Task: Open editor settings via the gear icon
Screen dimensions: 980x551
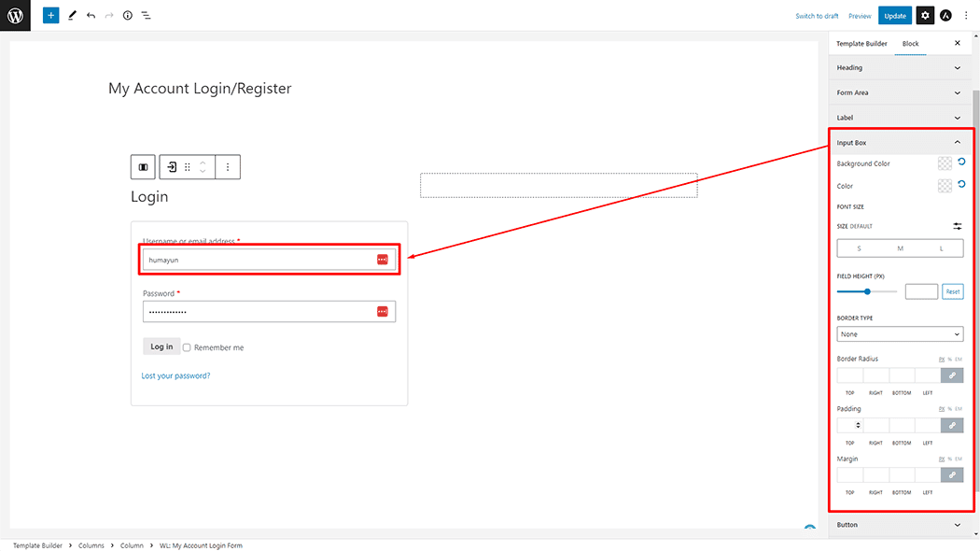Action: (924, 15)
